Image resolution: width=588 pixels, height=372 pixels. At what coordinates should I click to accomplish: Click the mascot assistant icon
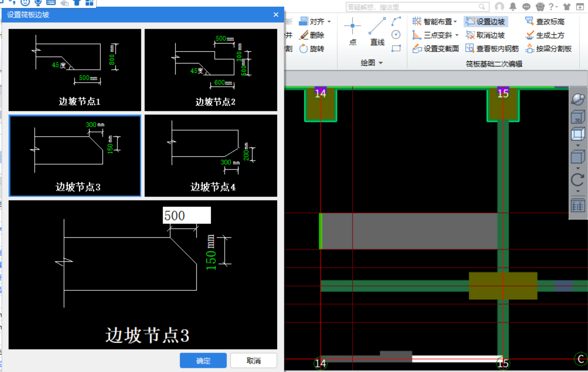coord(540,6)
